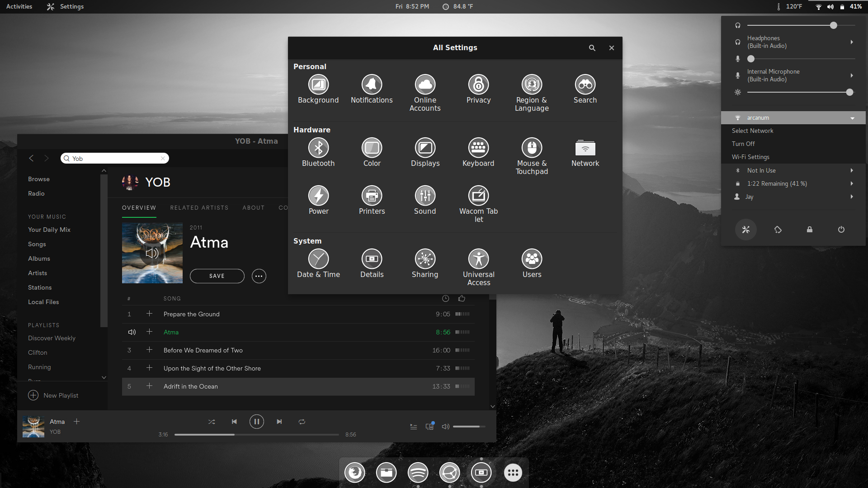Open Notifications settings
Screen dimensions: 868x488
[372, 89]
